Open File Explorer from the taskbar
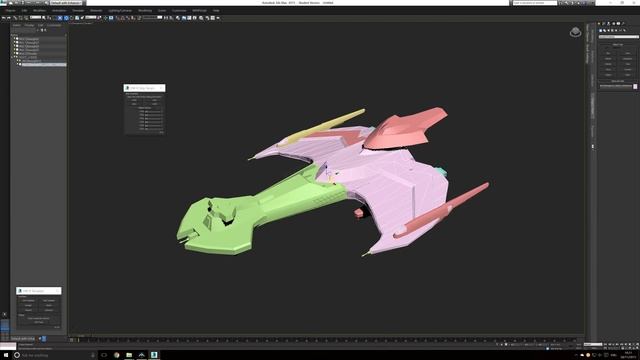This screenshot has height=360, width=640. pos(129,355)
